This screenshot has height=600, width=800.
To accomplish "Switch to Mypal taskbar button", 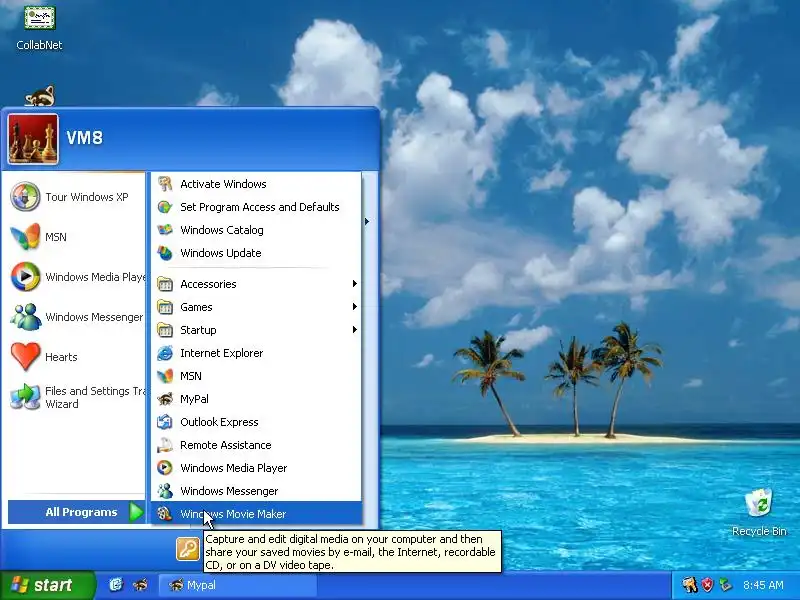I will (x=237, y=585).
